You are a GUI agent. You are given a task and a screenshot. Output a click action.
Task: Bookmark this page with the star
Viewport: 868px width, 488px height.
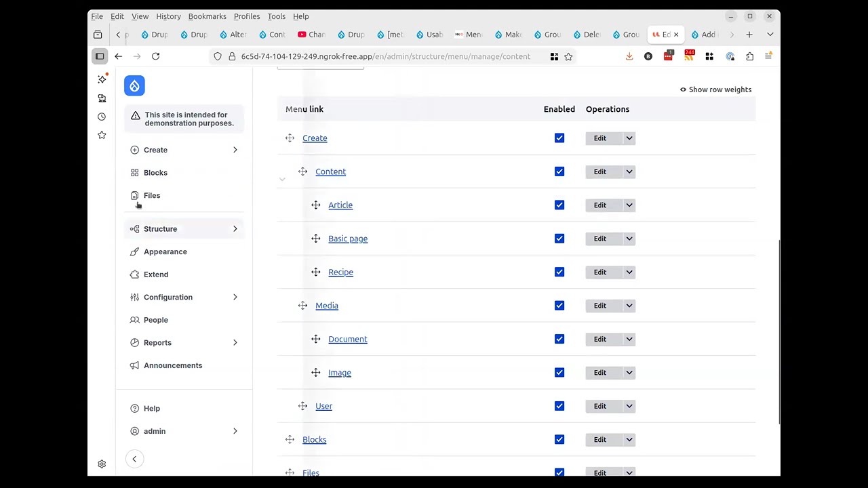point(568,56)
